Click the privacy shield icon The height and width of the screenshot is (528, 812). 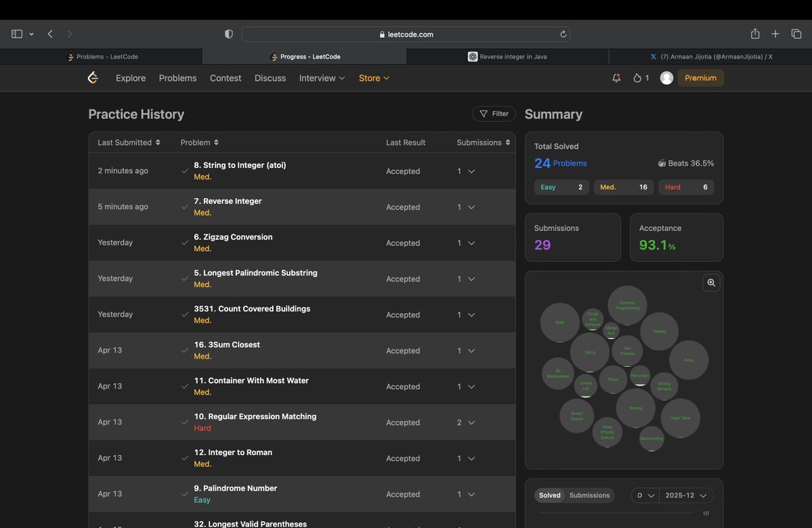click(x=228, y=34)
